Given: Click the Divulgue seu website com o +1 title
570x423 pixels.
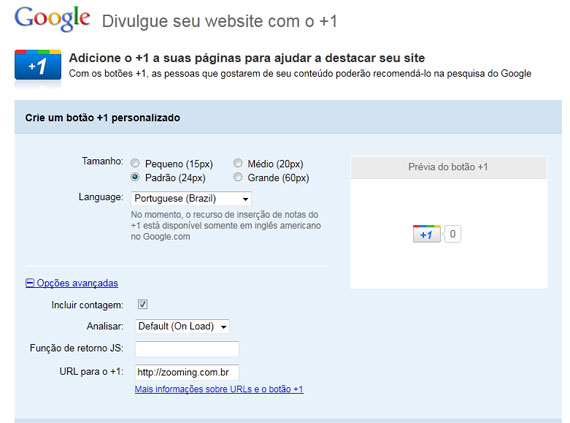Looking at the screenshot, I should (220, 21).
